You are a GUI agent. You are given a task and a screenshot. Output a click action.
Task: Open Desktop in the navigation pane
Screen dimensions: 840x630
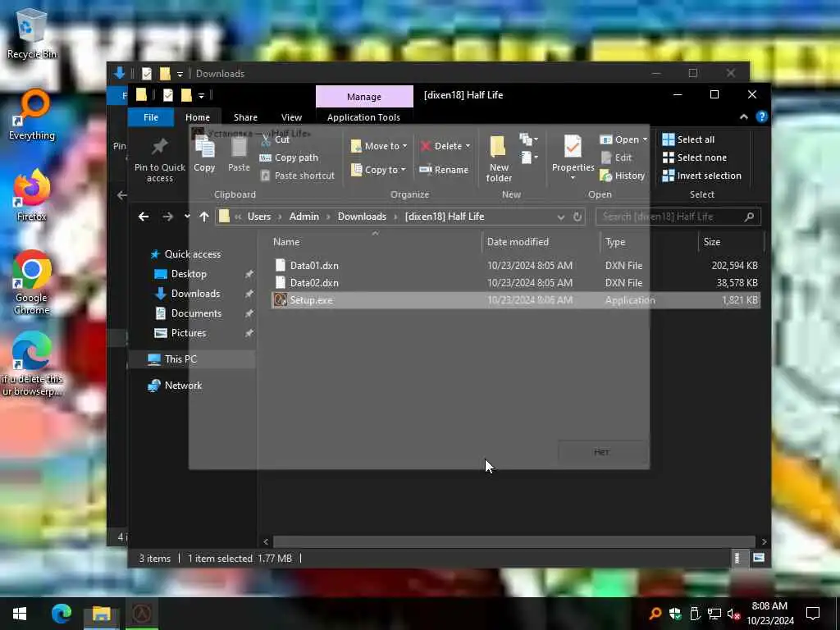click(189, 274)
